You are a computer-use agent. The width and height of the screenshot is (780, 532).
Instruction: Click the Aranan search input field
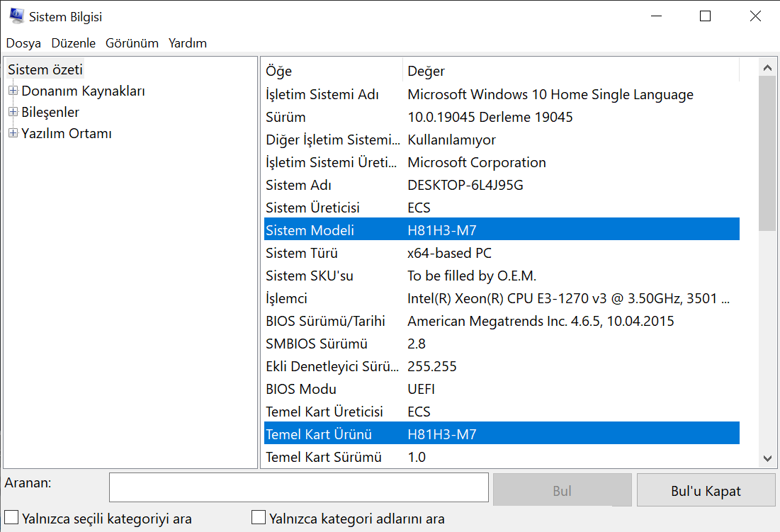tap(298, 487)
